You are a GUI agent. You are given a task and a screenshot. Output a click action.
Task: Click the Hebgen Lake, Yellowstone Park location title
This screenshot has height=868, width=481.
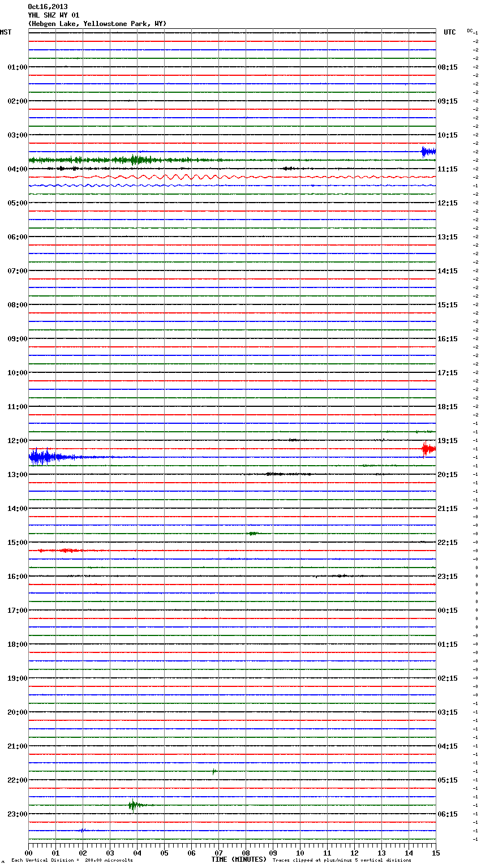tap(97, 24)
